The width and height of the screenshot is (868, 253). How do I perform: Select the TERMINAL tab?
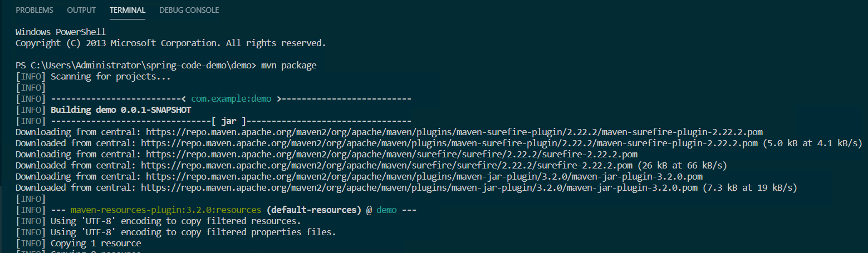pyautogui.click(x=127, y=10)
